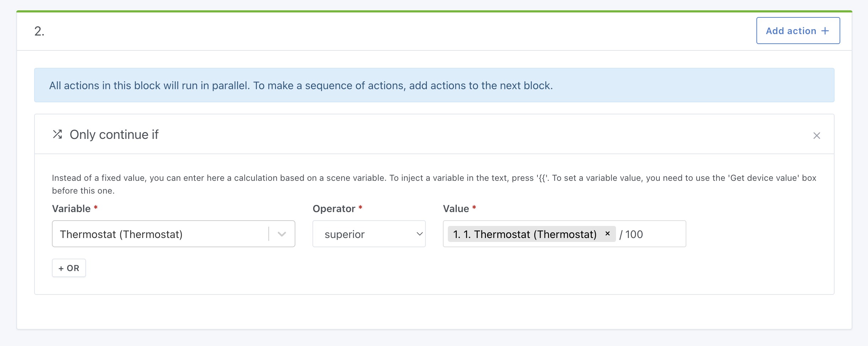Image resolution: width=868 pixels, height=346 pixels.
Task: Open the Operator dropdown showing superior
Action: click(x=369, y=234)
